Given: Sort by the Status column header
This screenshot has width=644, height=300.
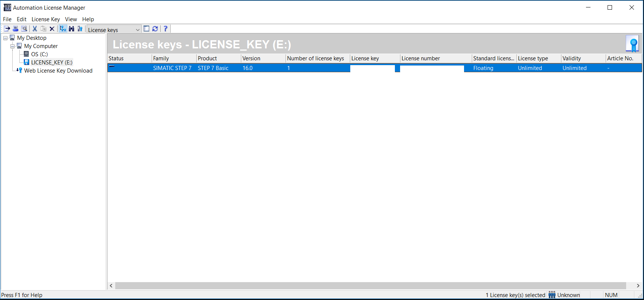Looking at the screenshot, I should coord(130,58).
